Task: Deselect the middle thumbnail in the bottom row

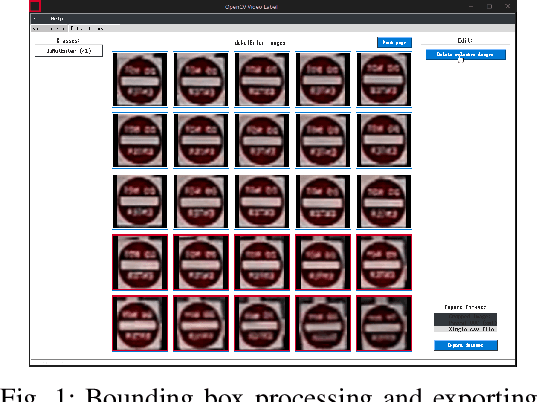Action: coord(262,323)
